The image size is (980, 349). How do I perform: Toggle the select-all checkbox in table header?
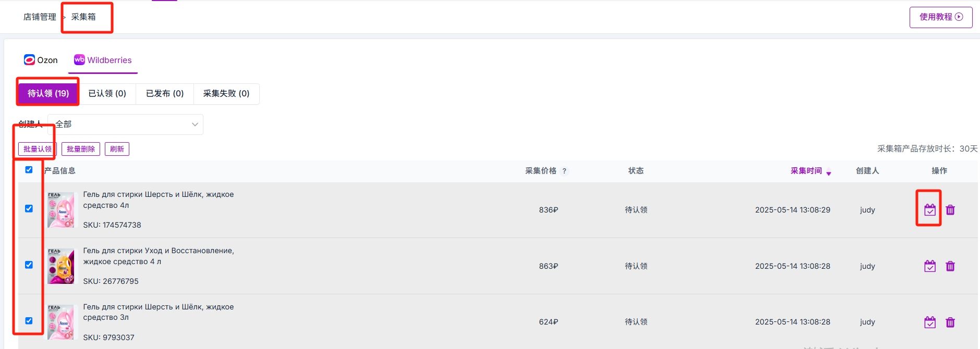(x=29, y=170)
